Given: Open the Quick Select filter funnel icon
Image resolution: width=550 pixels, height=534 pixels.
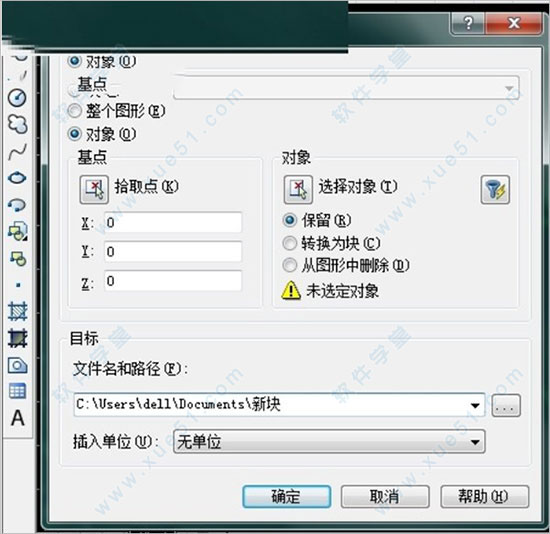Looking at the screenshot, I should pyautogui.click(x=495, y=189).
